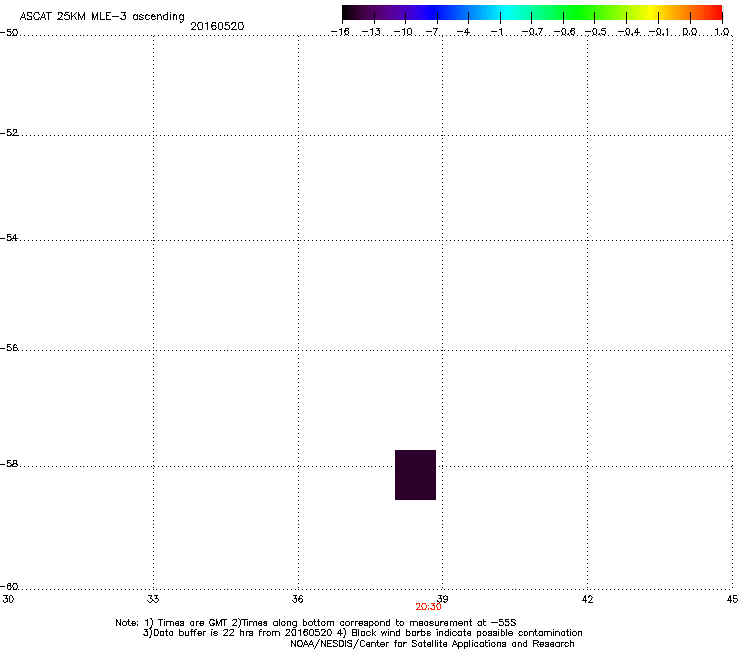Click the 1.0 color scale label
The image size is (740, 650).
(722, 32)
